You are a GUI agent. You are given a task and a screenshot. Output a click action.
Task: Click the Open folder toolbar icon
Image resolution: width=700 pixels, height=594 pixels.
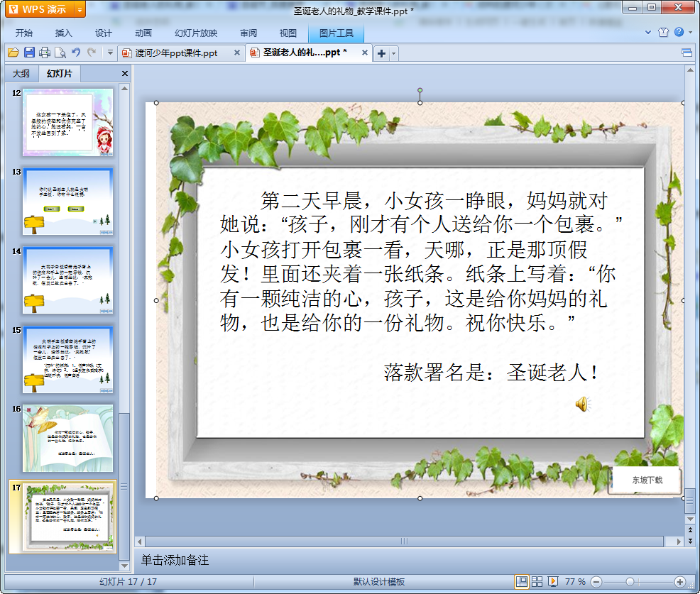click(x=13, y=53)
